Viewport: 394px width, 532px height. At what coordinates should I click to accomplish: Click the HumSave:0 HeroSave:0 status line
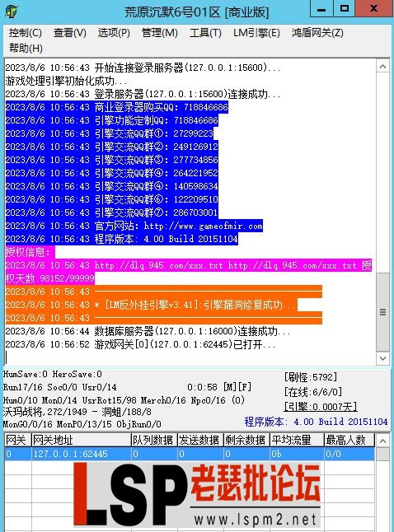click(53, 374)
